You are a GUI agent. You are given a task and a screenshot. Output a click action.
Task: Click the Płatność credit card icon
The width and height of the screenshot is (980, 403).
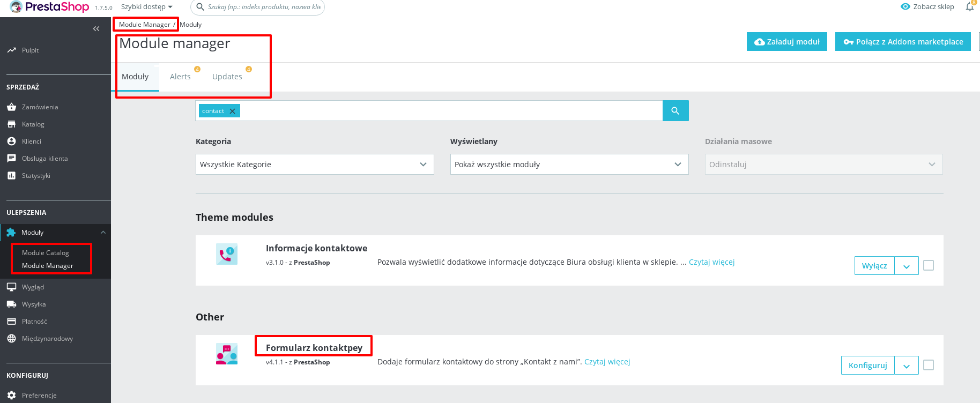pos(11,322)
